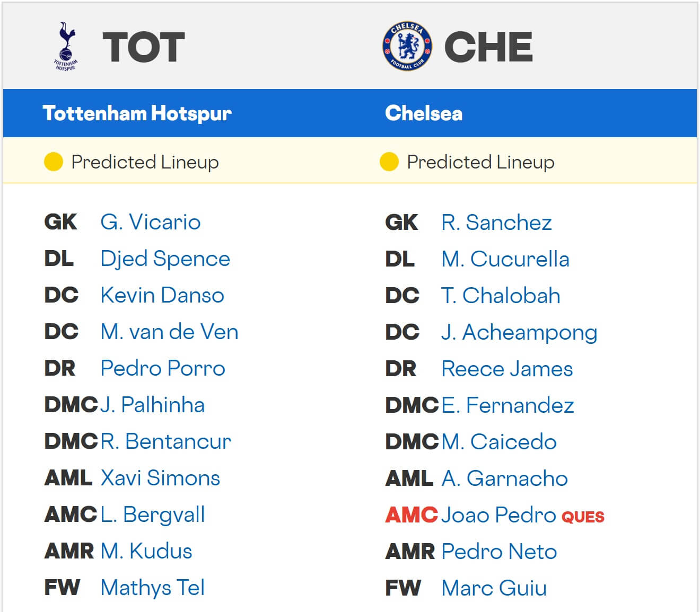This screenshot has width=700, height=612.
Task: Open Pedro Porro player profile
Action: tap(163, 368)
